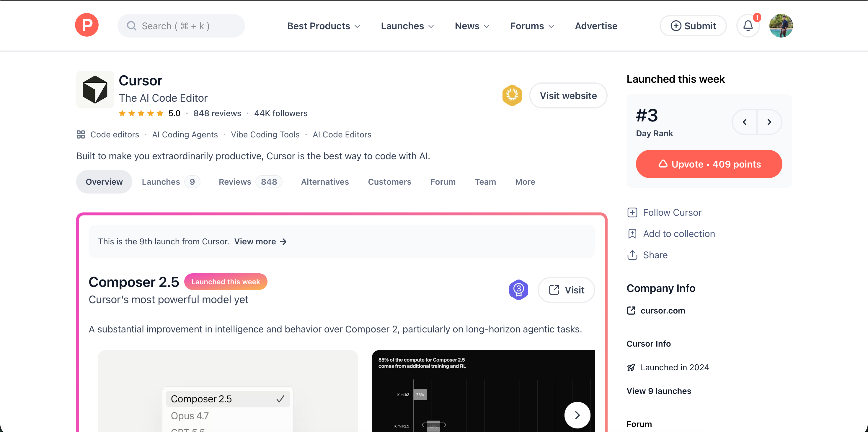This screenshot has height=432, width=868.
Task: Switch to the Reviews tab
Action: (251, 182)
